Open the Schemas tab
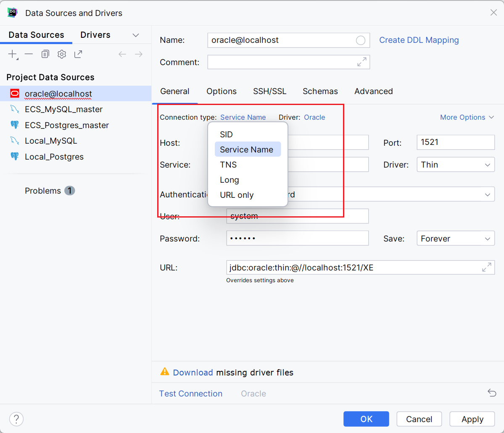Screen dimensions: 504x433 point(320,91)
